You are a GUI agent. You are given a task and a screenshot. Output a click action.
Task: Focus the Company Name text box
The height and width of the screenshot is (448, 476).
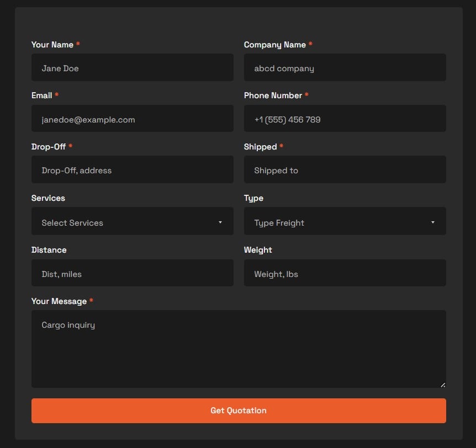[x=345, y=67]
